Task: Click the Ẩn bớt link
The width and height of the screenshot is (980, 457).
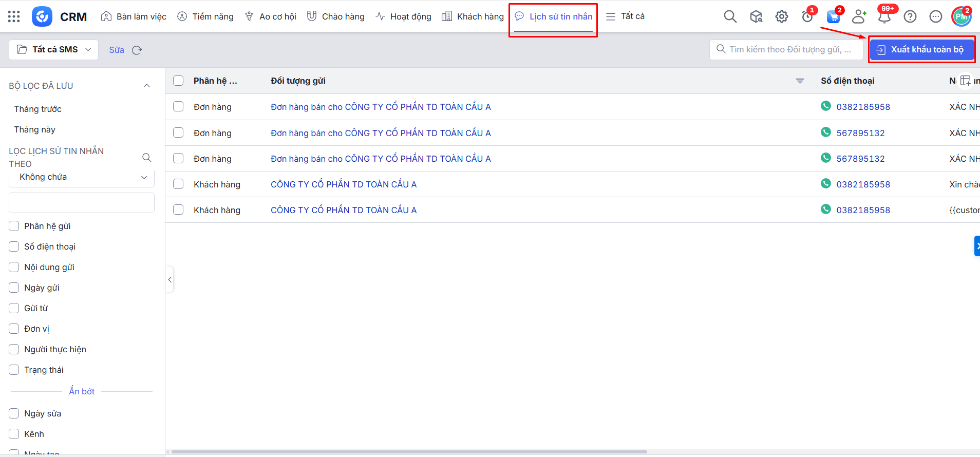Action: point(82,391)
